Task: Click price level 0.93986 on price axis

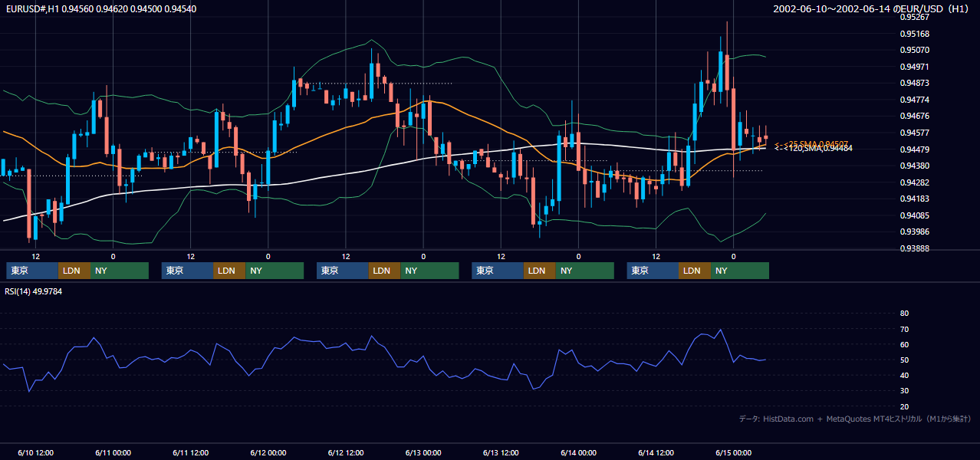Action: tap(916, 232)
